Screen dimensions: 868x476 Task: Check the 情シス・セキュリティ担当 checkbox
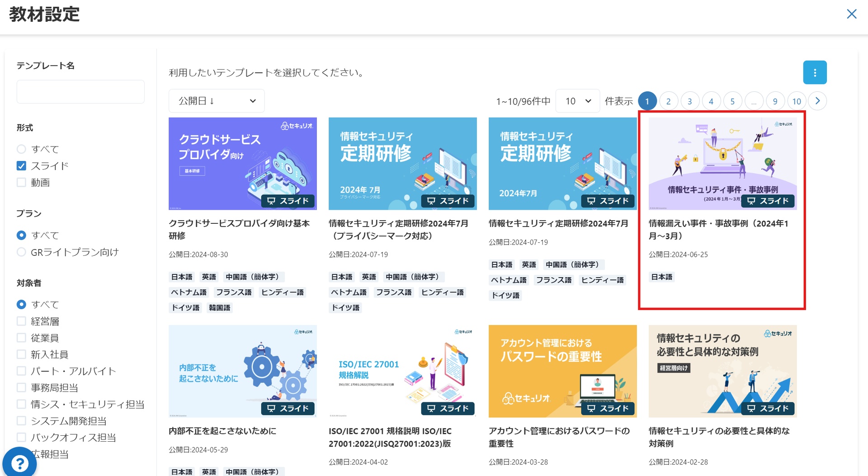(x=21, y=404)
